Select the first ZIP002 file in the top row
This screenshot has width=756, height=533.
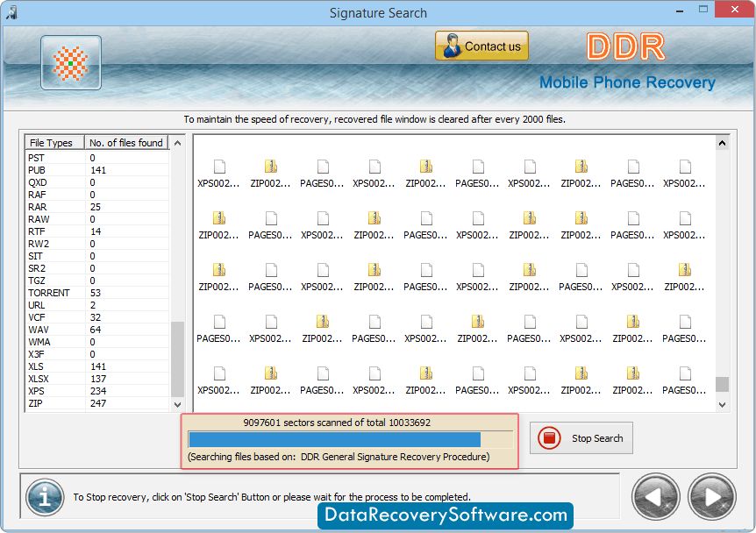pos(270,174)
